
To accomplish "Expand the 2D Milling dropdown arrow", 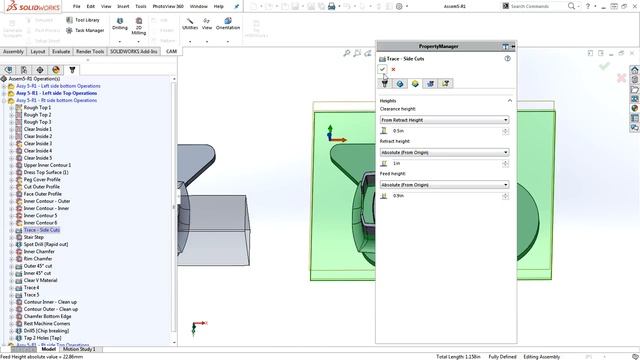I will click(138, 41).
